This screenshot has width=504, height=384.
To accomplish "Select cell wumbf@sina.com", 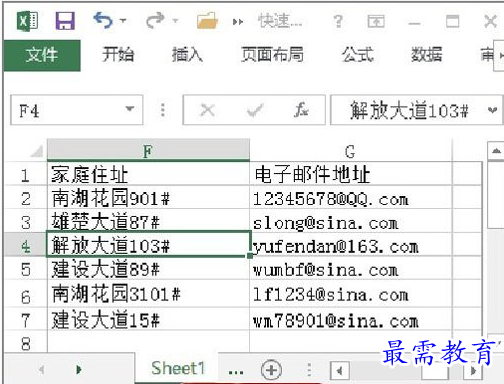I will click(351, 269).
